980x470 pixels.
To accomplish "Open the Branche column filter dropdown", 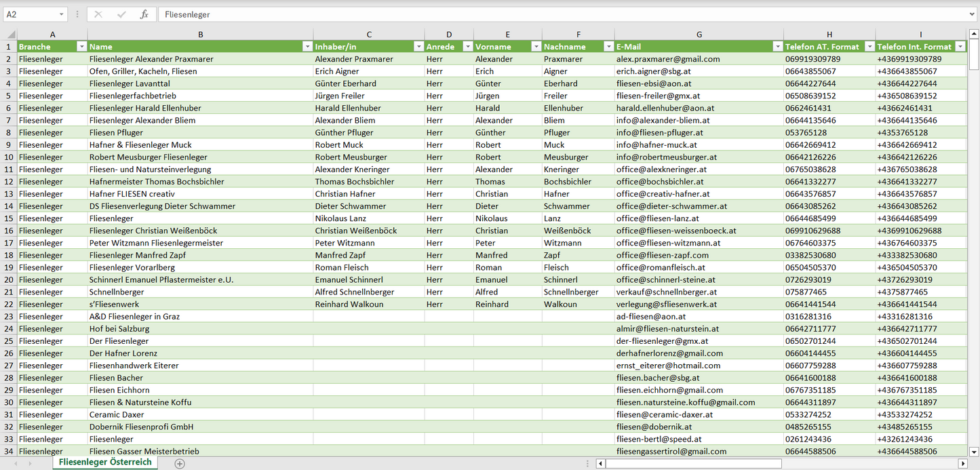I will [81, 47].
